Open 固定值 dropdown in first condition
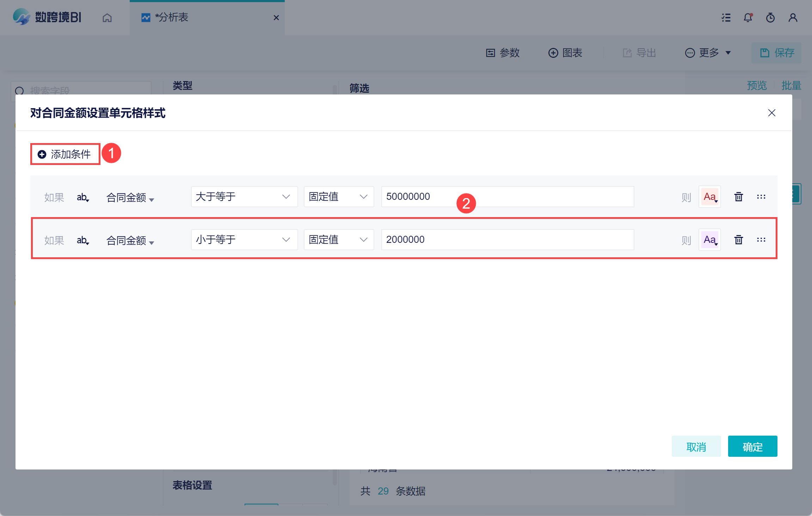This screenshot has width=812, height=516. coord(338,197)
